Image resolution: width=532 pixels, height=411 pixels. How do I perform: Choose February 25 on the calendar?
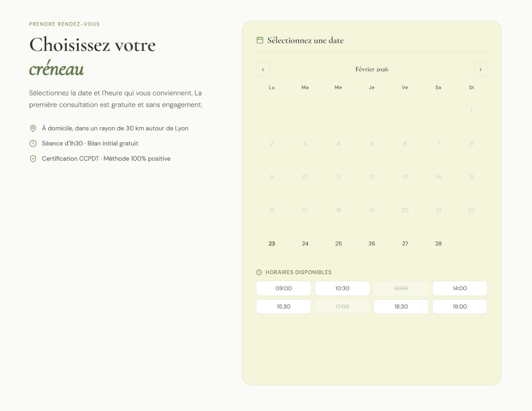(338, 243)
